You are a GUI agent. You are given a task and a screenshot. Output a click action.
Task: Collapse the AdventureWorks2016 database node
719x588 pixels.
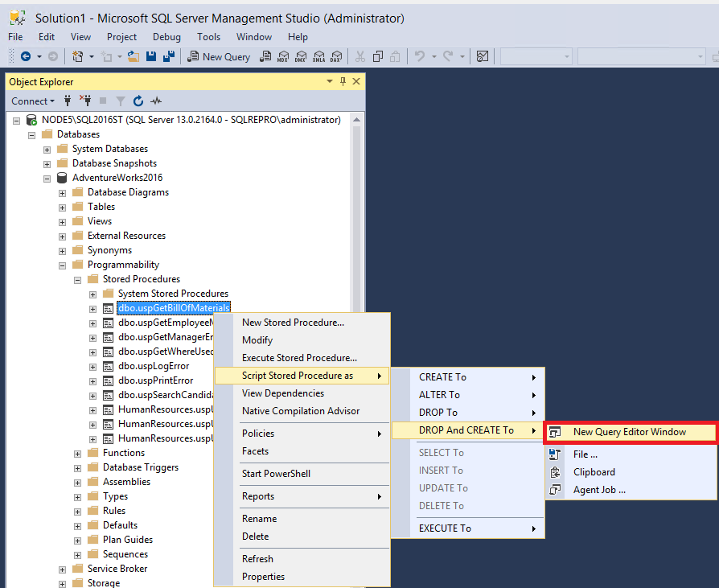coord(47,179)
